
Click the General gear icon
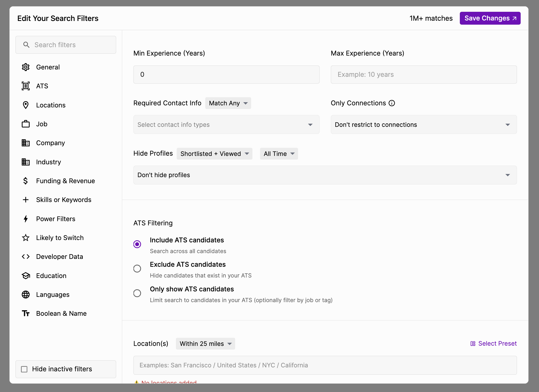[26, 67]
